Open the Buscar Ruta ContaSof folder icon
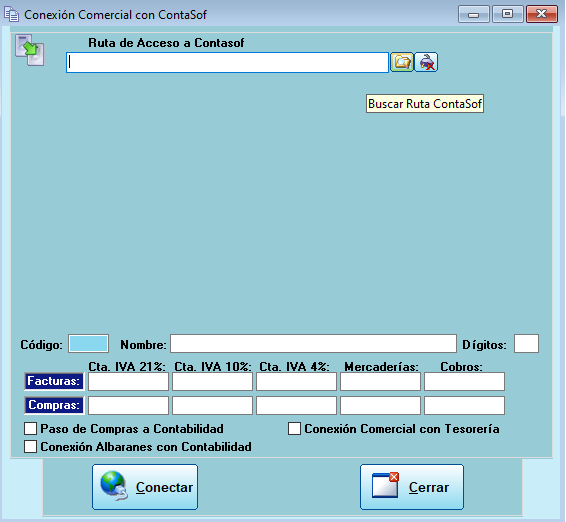 click(401, 62)
